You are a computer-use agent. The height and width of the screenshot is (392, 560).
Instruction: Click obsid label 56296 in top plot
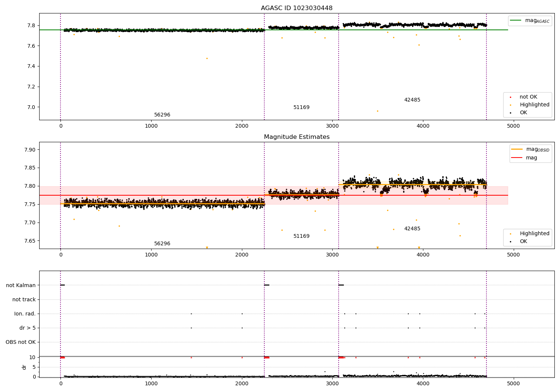click(162, 115)
